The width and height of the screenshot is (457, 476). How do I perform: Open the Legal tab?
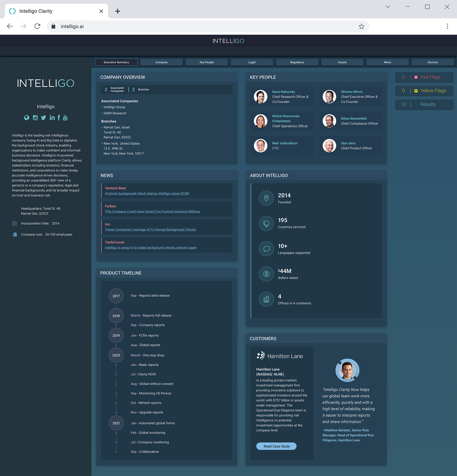click(252, 62)
